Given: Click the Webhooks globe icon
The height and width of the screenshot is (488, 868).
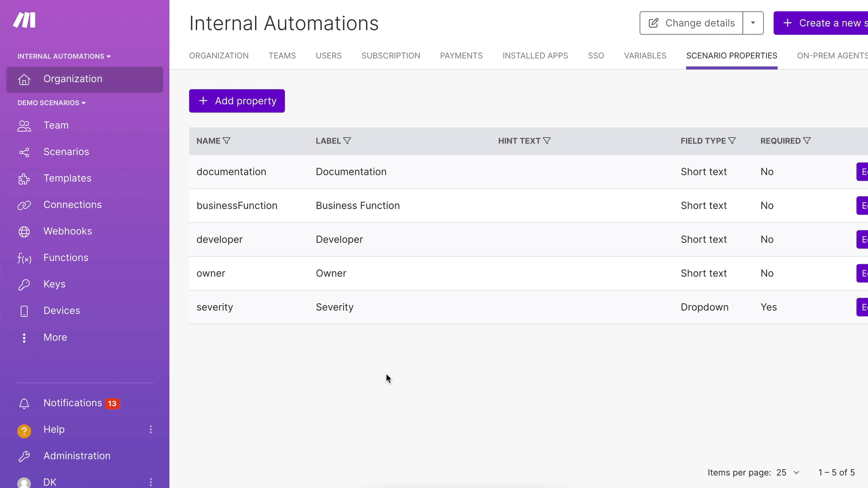Looking at the screenshot, I should (x=24, y=232).
